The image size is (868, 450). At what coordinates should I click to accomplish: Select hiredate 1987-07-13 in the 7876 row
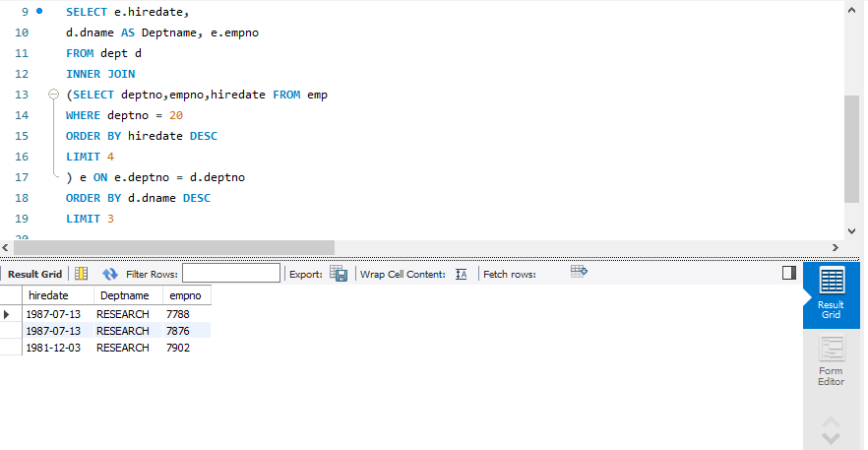tap(58, 331)
